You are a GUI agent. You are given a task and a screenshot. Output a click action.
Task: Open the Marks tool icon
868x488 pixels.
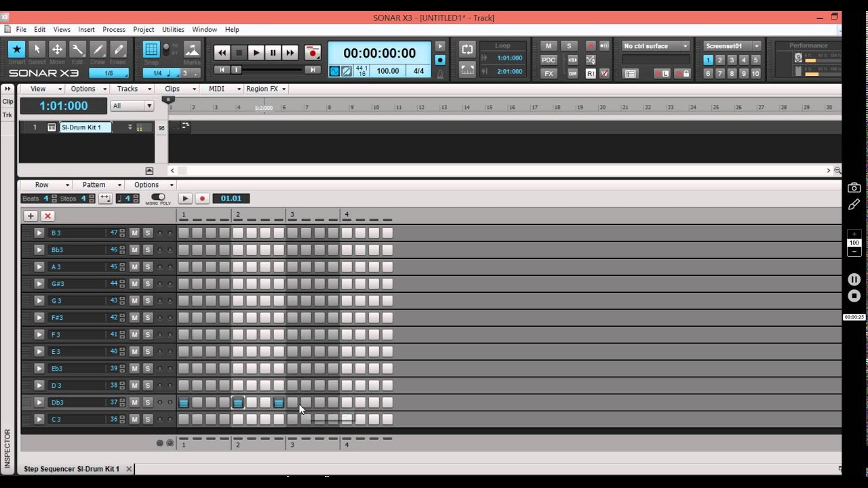(192, 50)
